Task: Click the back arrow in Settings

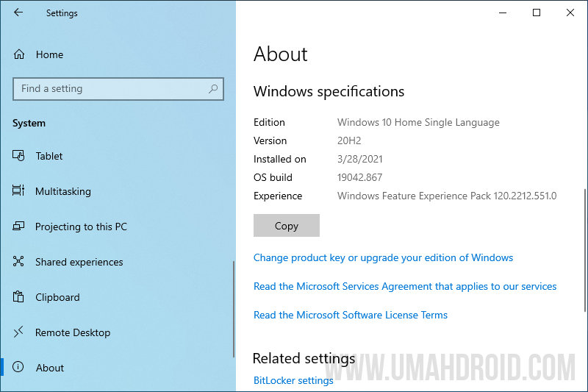Action: [x=18, y=13]
